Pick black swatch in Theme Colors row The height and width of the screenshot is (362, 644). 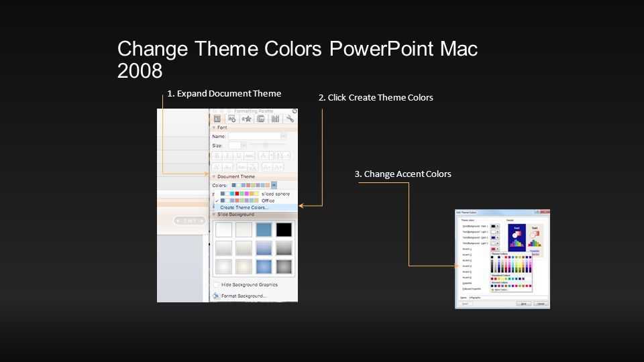(492, 257)
